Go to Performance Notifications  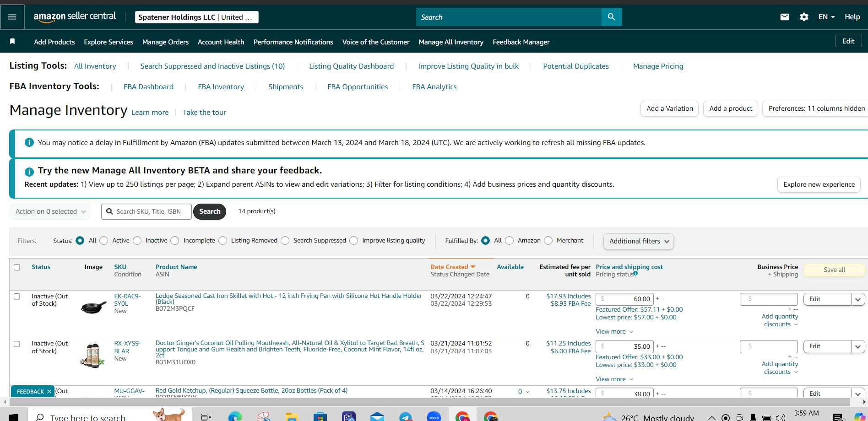(293, 42)
